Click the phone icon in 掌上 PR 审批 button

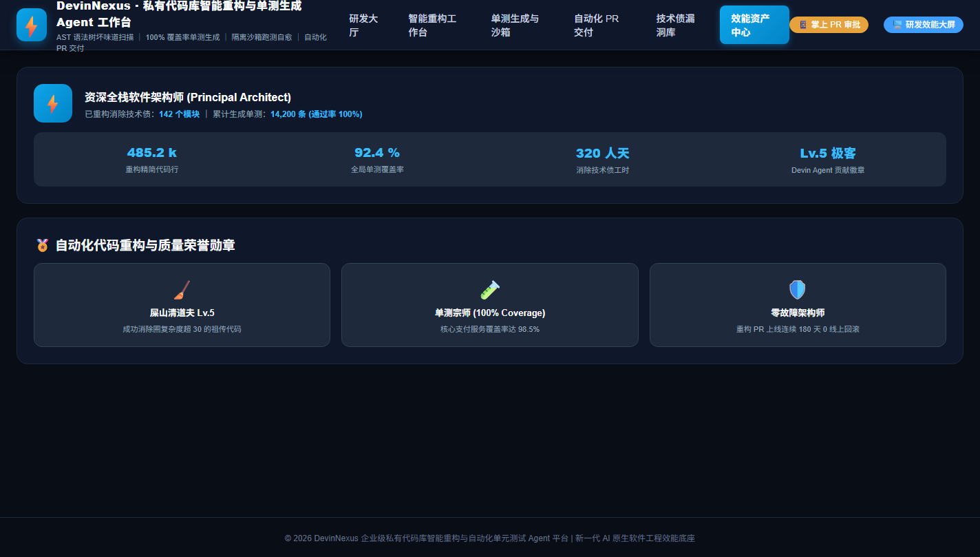tap(803, 25)
